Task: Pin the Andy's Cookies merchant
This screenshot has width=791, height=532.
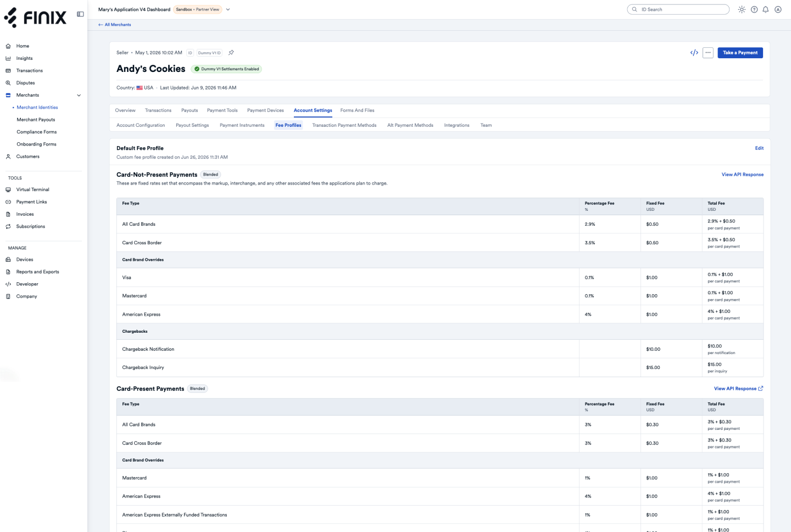Action: click(231, 53)
